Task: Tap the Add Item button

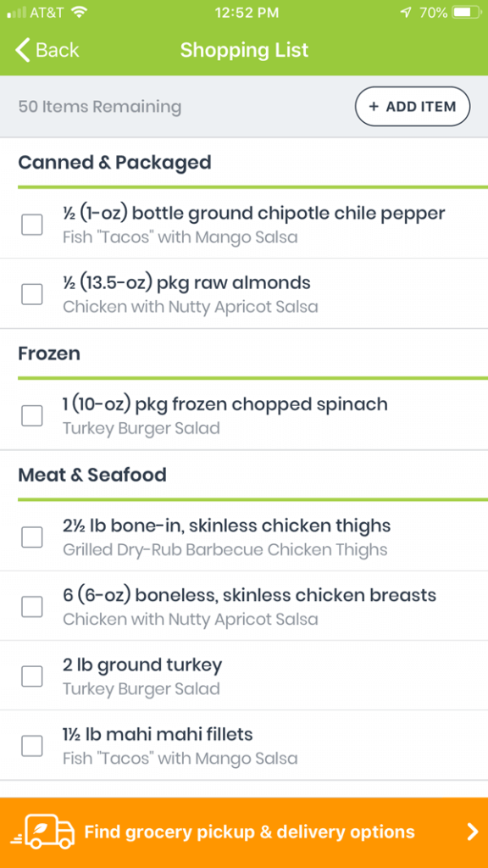Action: pyautogui.click(x=412, y=106)
